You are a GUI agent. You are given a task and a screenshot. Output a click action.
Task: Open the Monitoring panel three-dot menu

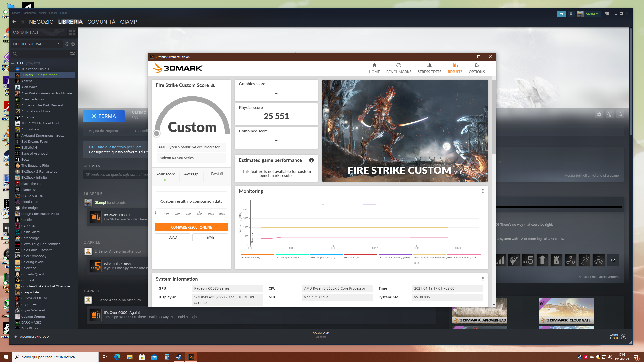coord(483,191)
